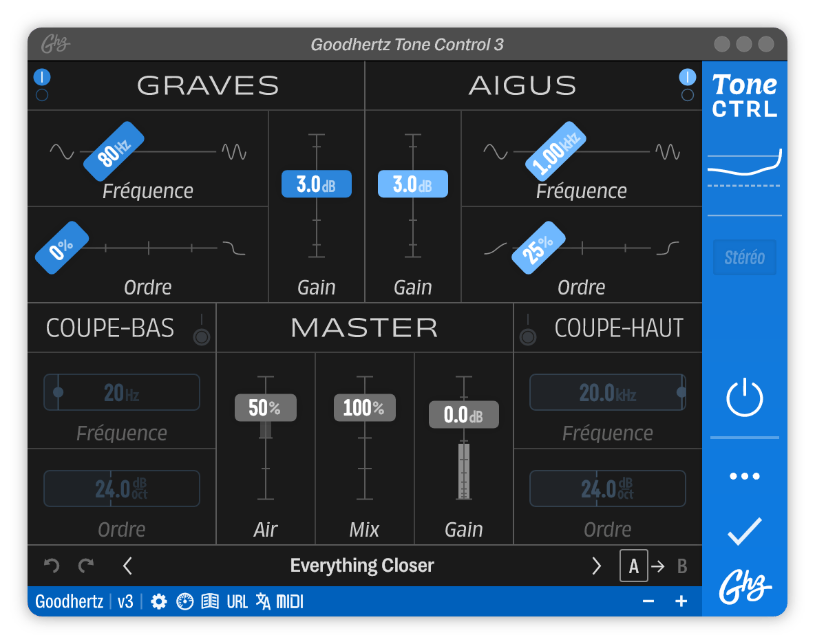The width and height of the screenshot is (815, 644).
Task: Toggle the GRAVES section power switch
Action: tap(41, 76)
